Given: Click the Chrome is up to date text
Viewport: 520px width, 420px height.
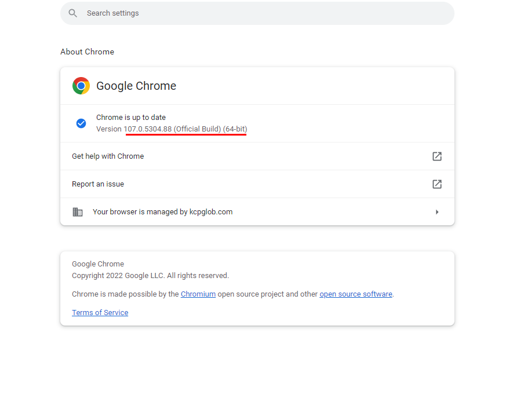Looking at the screenshot, I should pyautogui.click(x=131, y=118).
